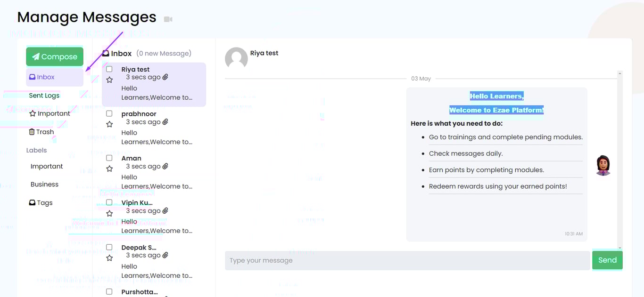The width and height of the screenshot is (644, 297).
Task: Click the Send button
Action: tap(607, 260)
